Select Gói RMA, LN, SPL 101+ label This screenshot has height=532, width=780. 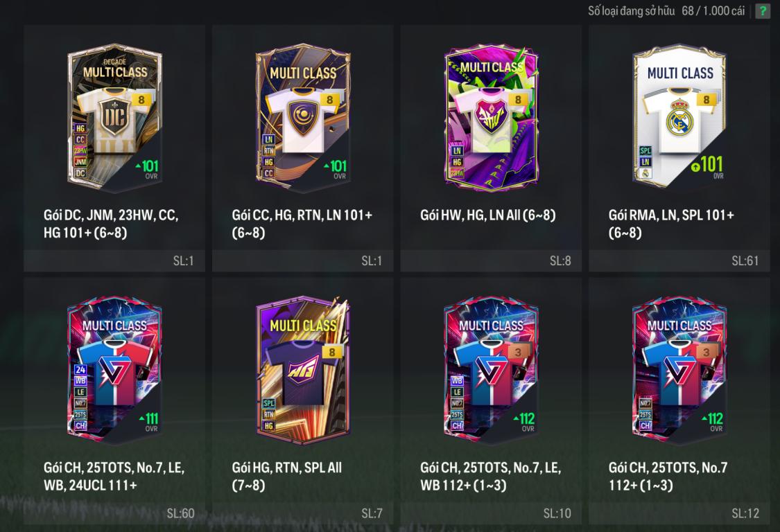pyautogui.click(x=671, y=224)
